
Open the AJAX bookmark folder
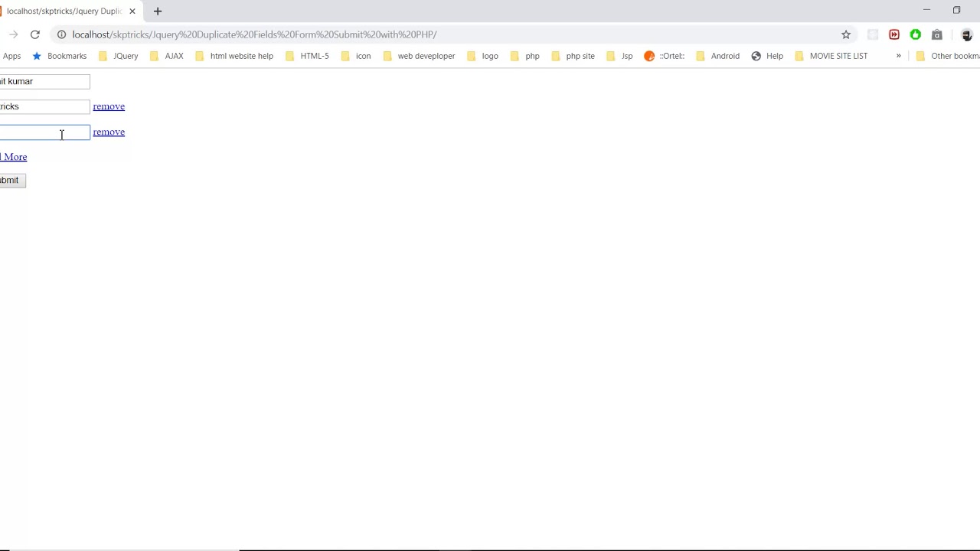167,56
